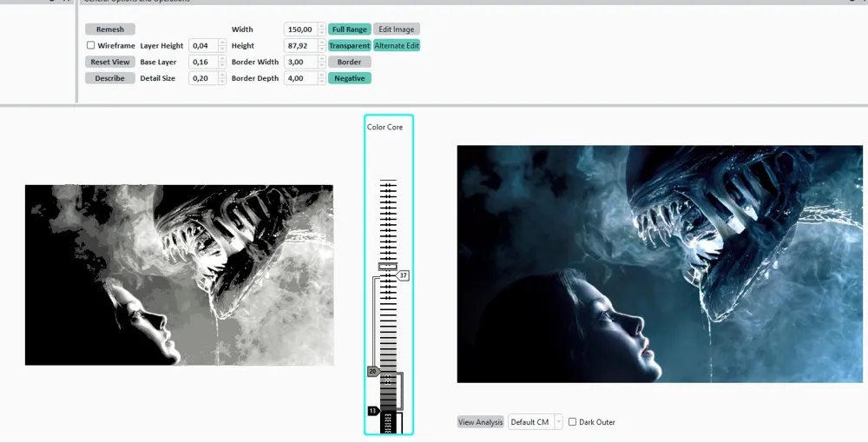The image size is (868, 443).
Task: Enable the Wireframe checkbox
Action: point(91,45)
